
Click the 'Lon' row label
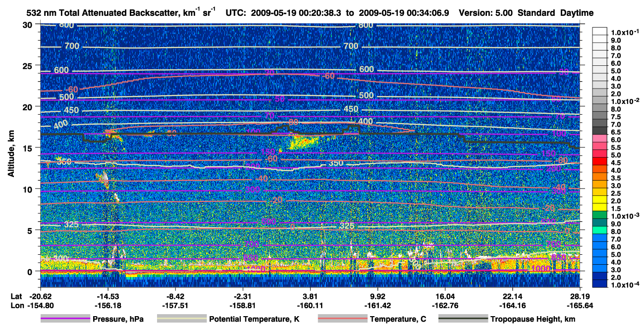(x=17, y=305)
